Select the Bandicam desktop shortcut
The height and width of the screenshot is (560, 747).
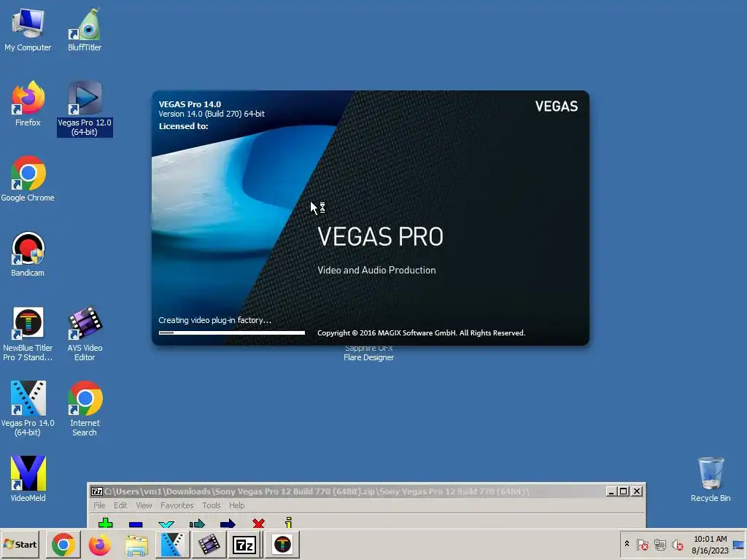click(x=28, y=254)
